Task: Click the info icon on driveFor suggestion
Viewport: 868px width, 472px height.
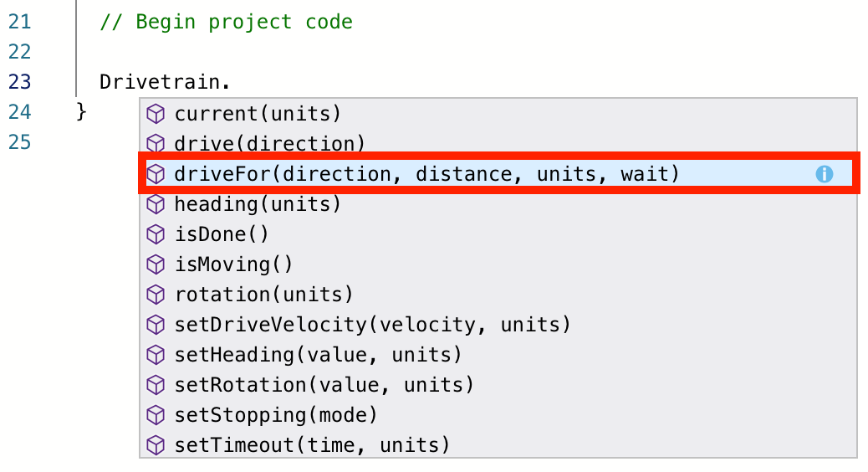Action: 825,174
